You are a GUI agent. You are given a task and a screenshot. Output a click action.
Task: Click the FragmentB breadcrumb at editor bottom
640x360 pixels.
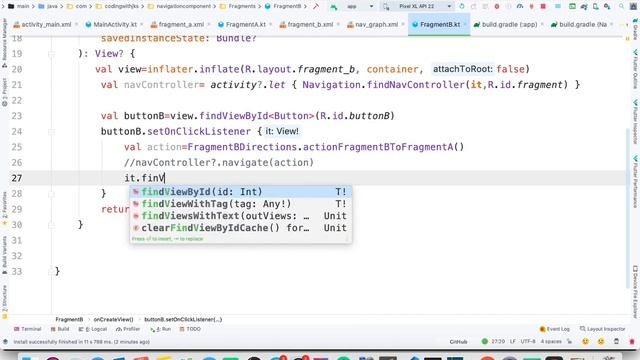pyautogui.click(x=69, y=320)
